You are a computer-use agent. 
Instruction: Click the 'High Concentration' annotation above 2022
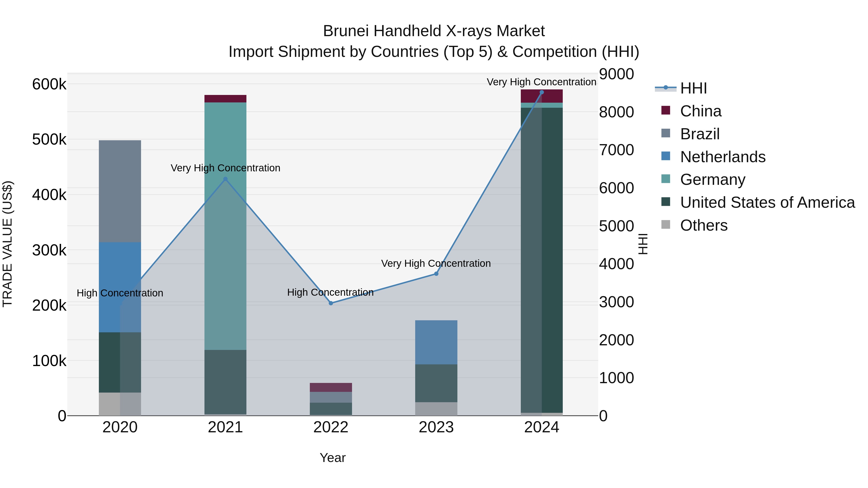coord(331,292)
